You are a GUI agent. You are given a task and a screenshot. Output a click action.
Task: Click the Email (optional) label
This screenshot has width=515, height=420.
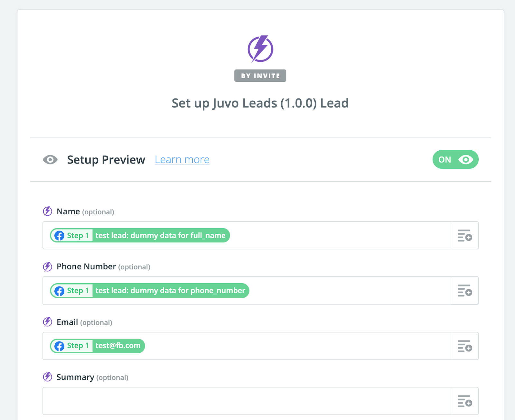click(x=84, y=322)
